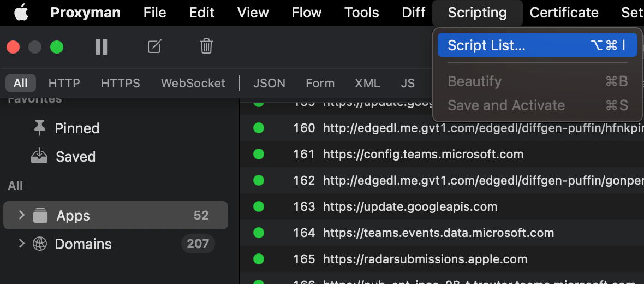This screenshot has width=644, height=284.
Task: Select request 160 edgedl.me.gvt1.com hfnkpin
Action: pyautogui.click(x=442, y=128)
